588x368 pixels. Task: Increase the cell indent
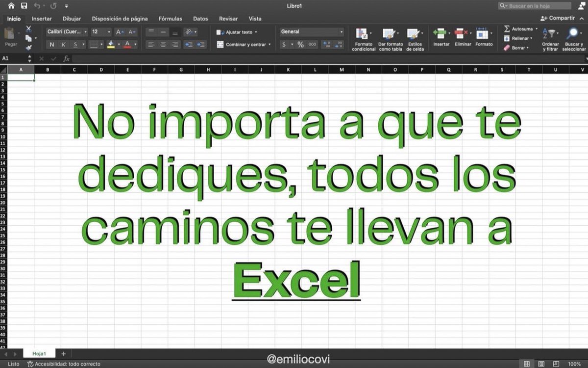tap(201, 45)
